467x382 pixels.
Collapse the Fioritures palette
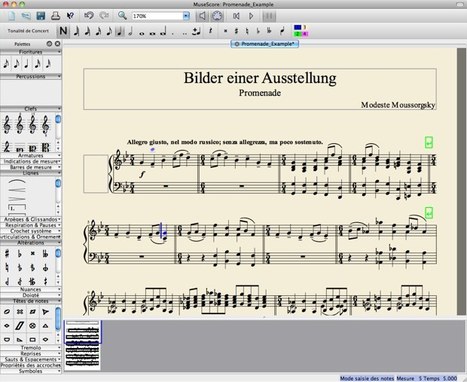(x=31, y=52)
